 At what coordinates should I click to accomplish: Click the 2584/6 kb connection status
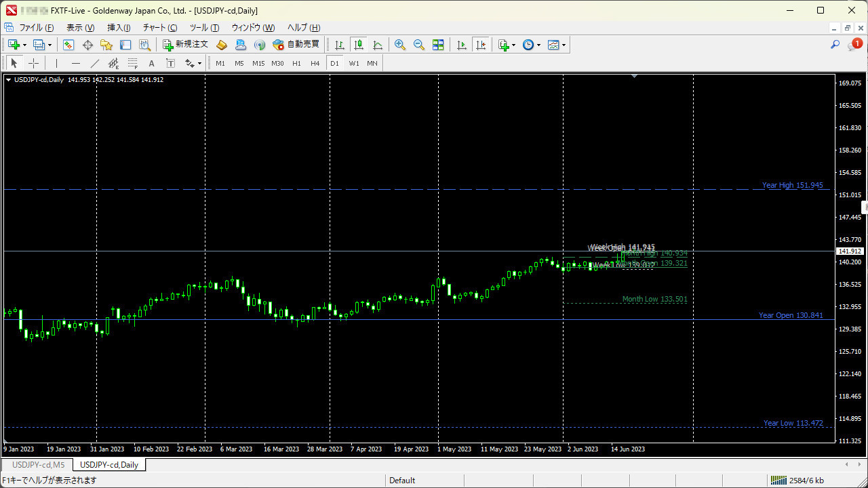[x=797, y=481]
